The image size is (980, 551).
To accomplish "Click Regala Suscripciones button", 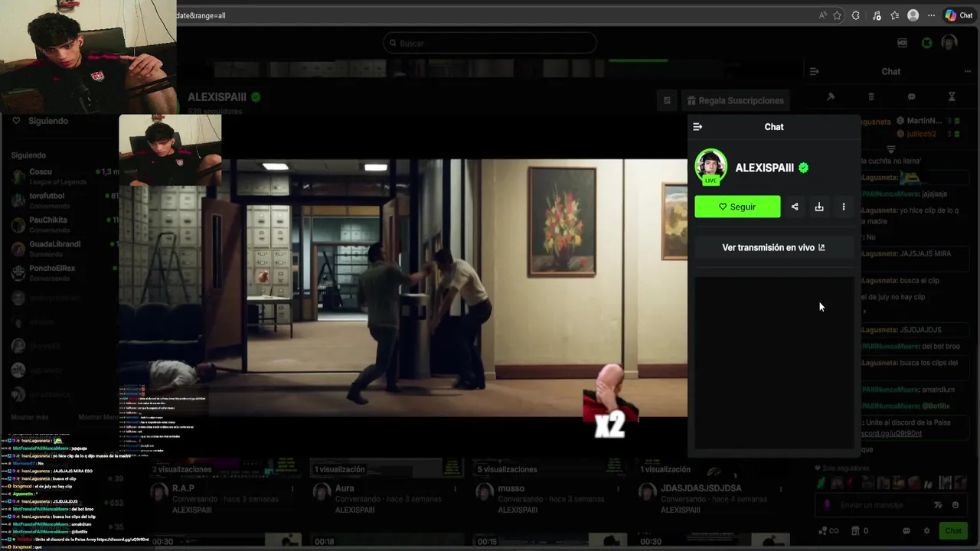I will (735, 100).
